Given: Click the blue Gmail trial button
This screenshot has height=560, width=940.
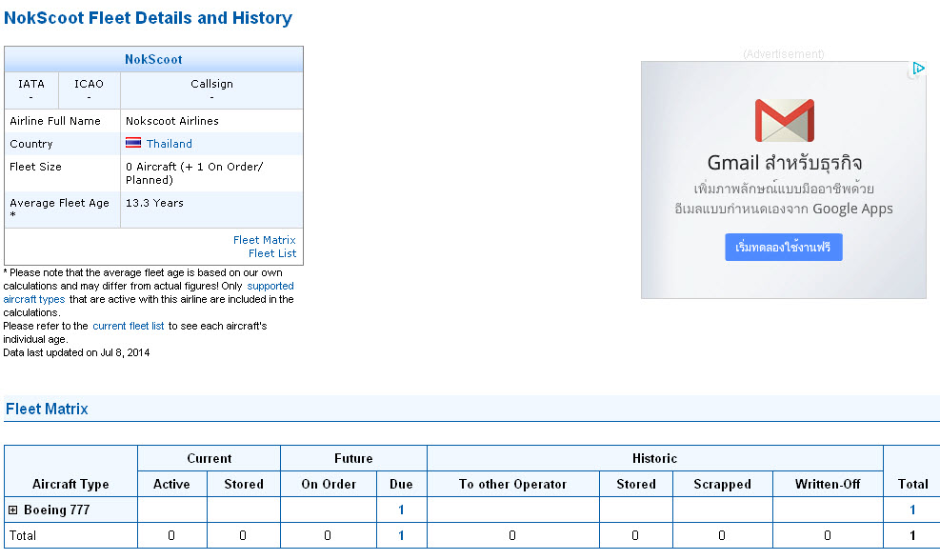Looking at the screenshot, I should click(x=784, y=247).
